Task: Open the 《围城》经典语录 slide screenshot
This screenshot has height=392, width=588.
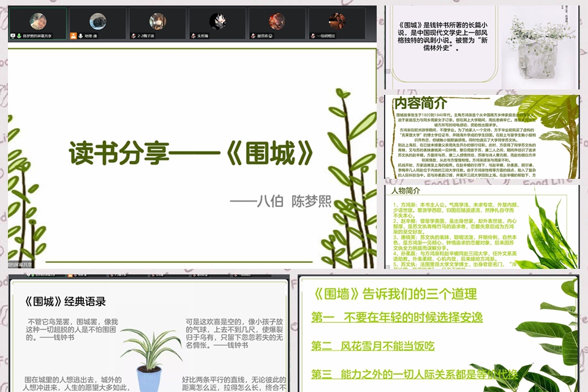Action: point(149,333)
